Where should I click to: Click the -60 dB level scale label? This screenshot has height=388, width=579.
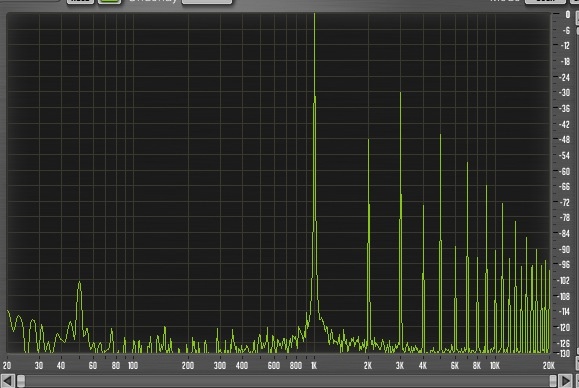coord(565,172)
